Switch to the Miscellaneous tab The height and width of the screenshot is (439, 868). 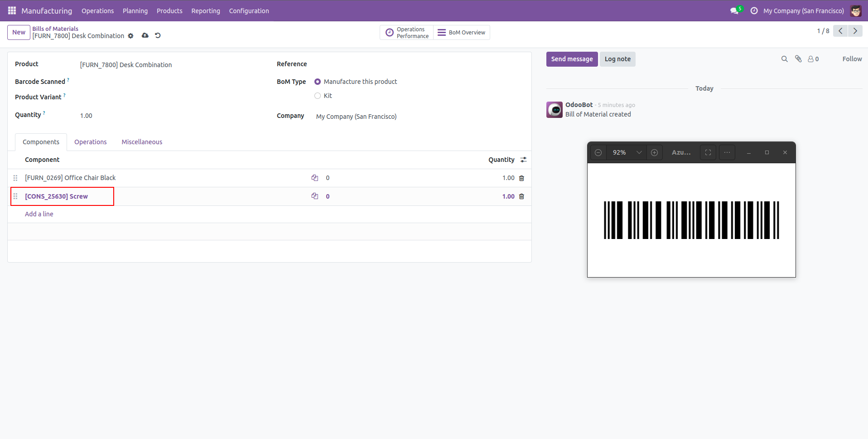pos(142,142)
